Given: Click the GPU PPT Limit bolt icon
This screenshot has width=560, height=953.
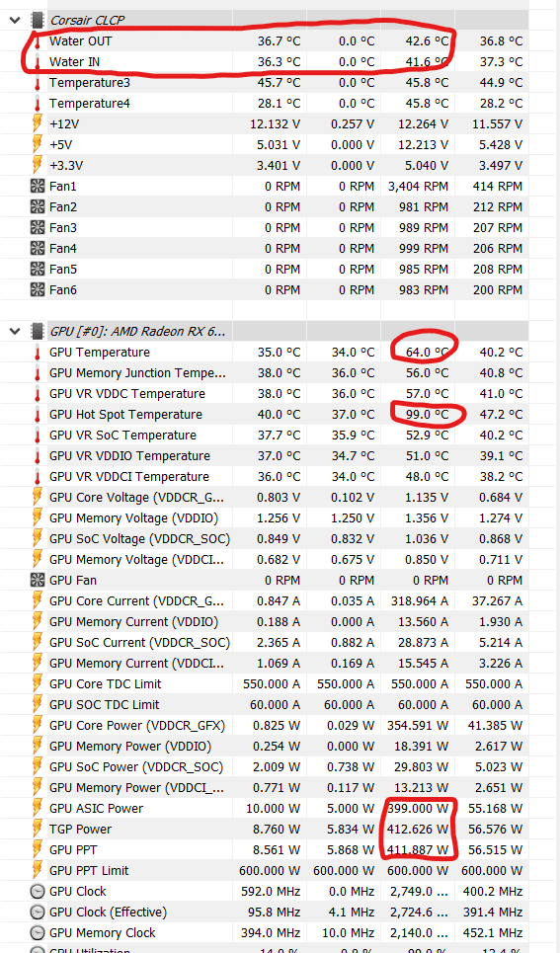Looking at the screenshot, I should pos(38,870).
